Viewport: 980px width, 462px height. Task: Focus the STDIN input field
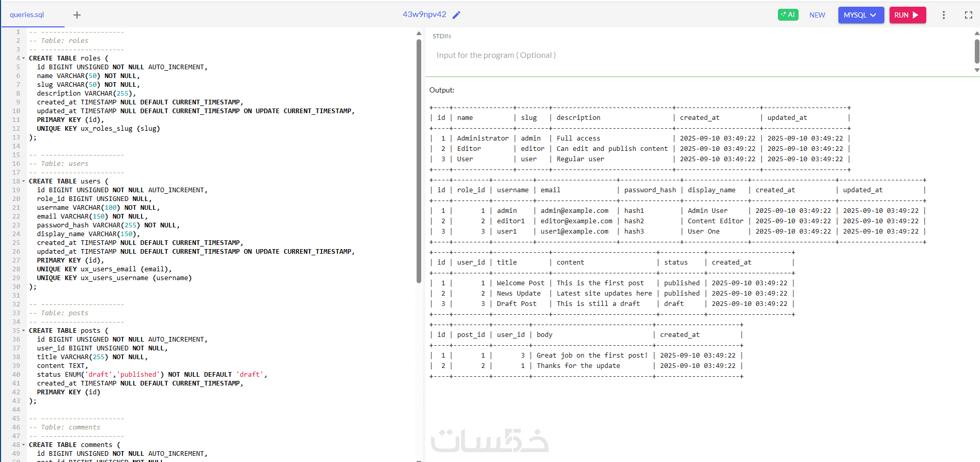tap(699, 55)
